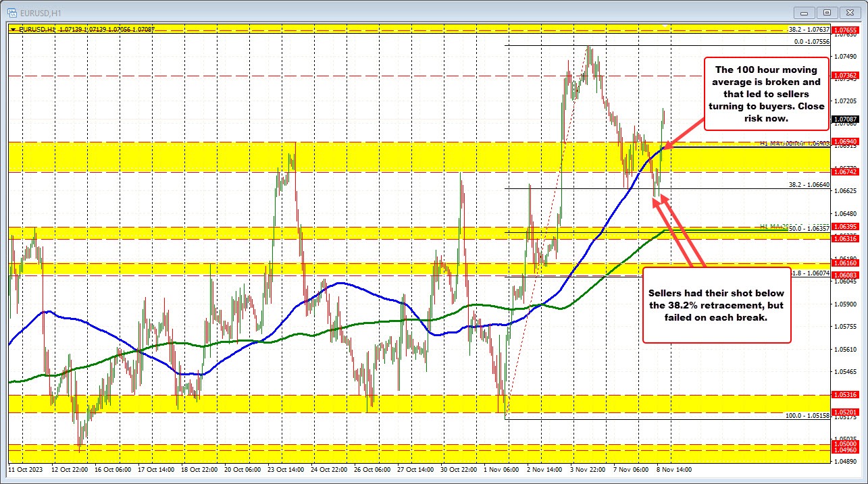The height and width of the screenshot is (484, 868).
Task: Select the black current price label 1.07087
Action: click(x=846, y=118)
